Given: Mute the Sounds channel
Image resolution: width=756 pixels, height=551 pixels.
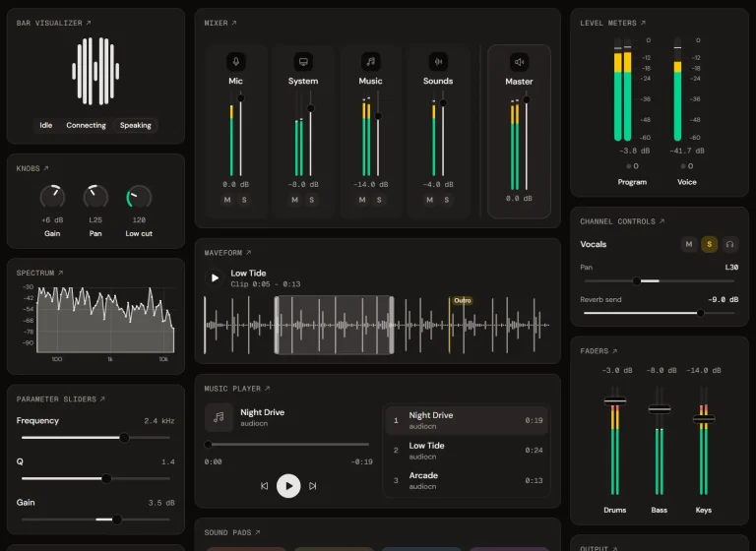Looking at the screenshot, I should pos(430,200).
